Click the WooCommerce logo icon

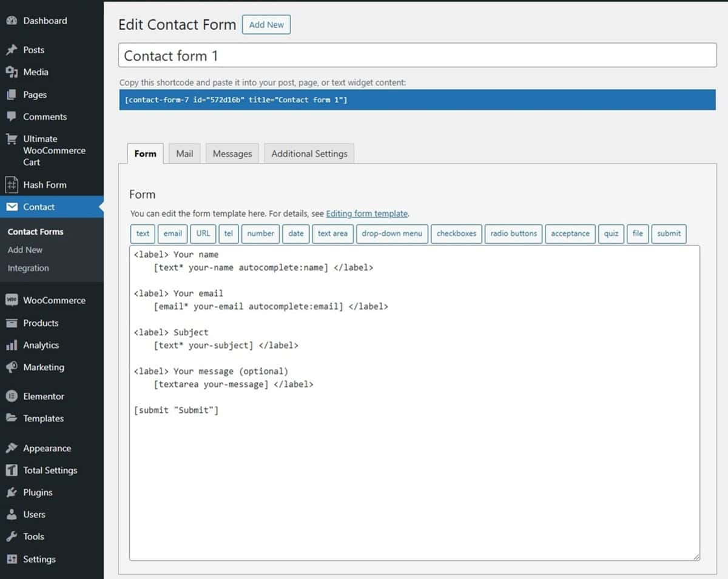pyautogui.click(x=12, y=300)
